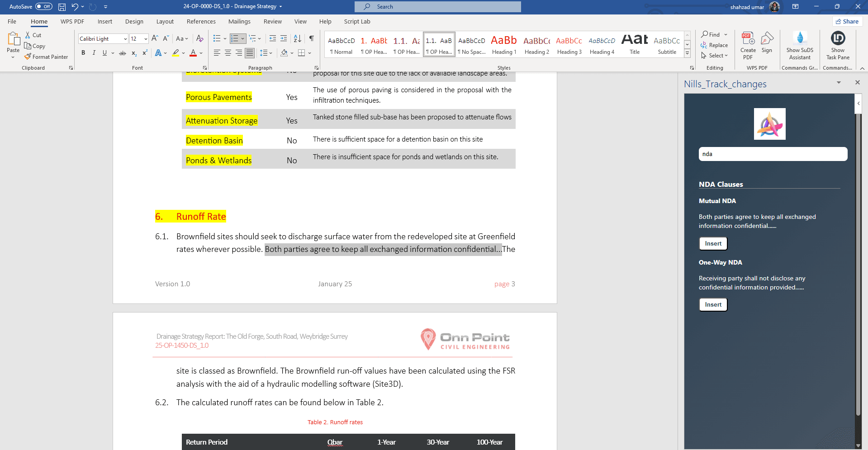868x450 pixels.
Task: Center align the text
Action: 228,53
